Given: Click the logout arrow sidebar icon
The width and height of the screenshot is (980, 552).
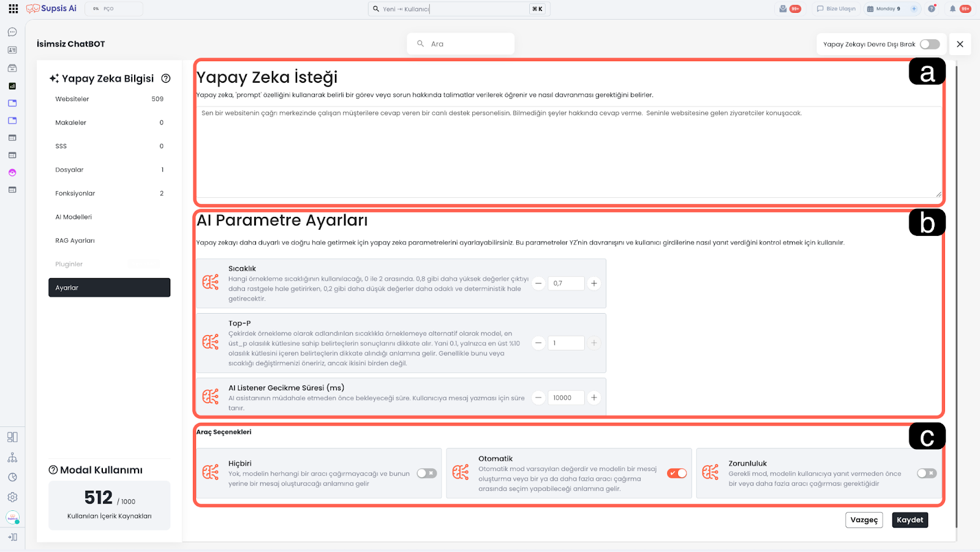Looking at the screenshot, I should click(12, 537).
